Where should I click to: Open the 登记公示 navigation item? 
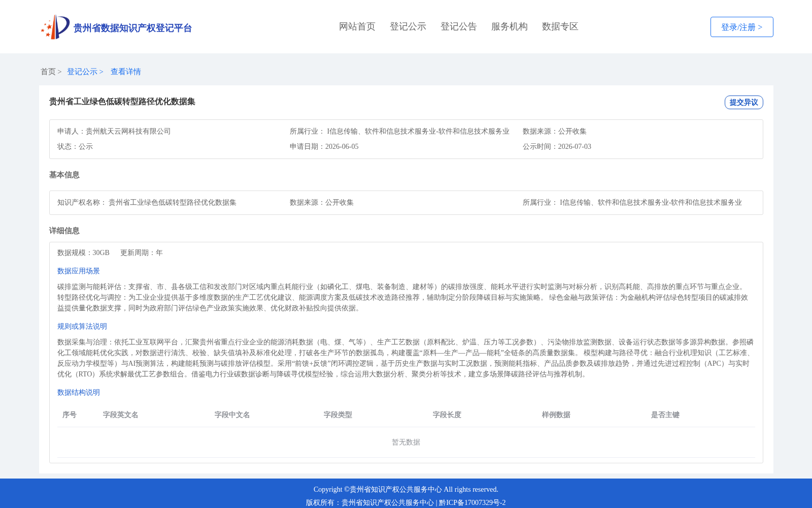[408, 26]
